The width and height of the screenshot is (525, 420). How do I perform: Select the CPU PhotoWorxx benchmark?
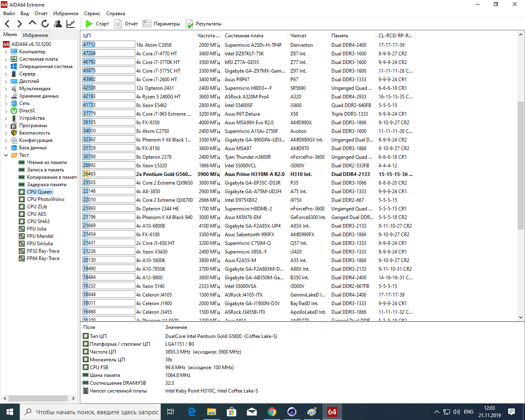(46, 199)
